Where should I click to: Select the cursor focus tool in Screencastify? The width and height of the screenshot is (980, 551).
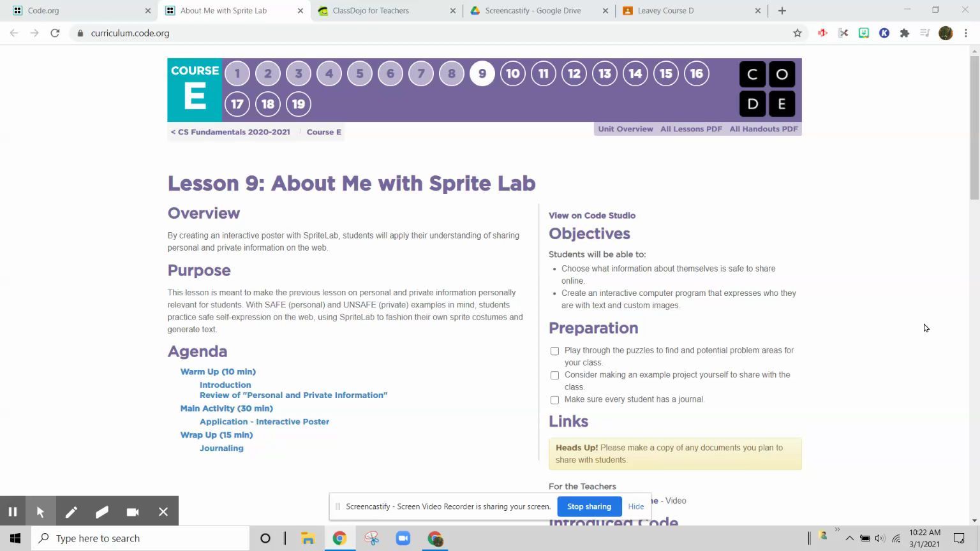click(41, 511)
